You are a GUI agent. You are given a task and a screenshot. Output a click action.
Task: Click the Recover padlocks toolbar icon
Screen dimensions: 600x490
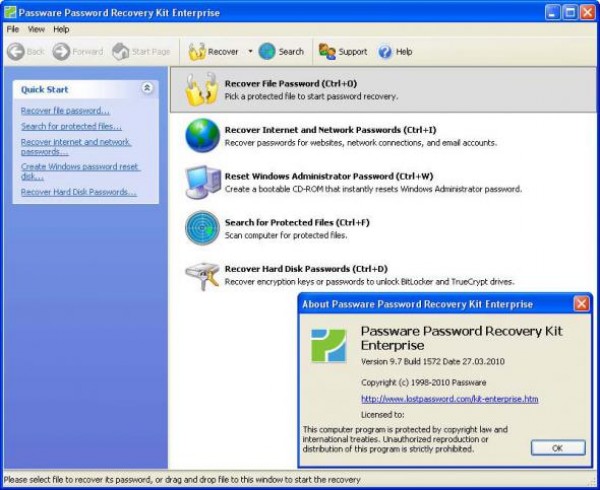[x=197, y=52]
